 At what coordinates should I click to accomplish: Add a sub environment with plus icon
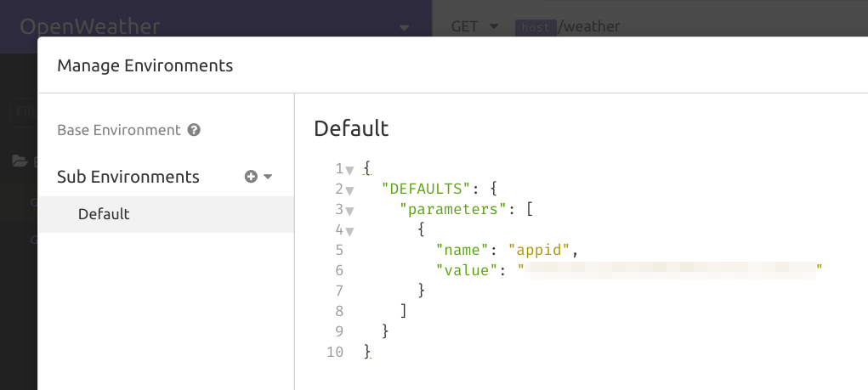(x=251, y=177)
